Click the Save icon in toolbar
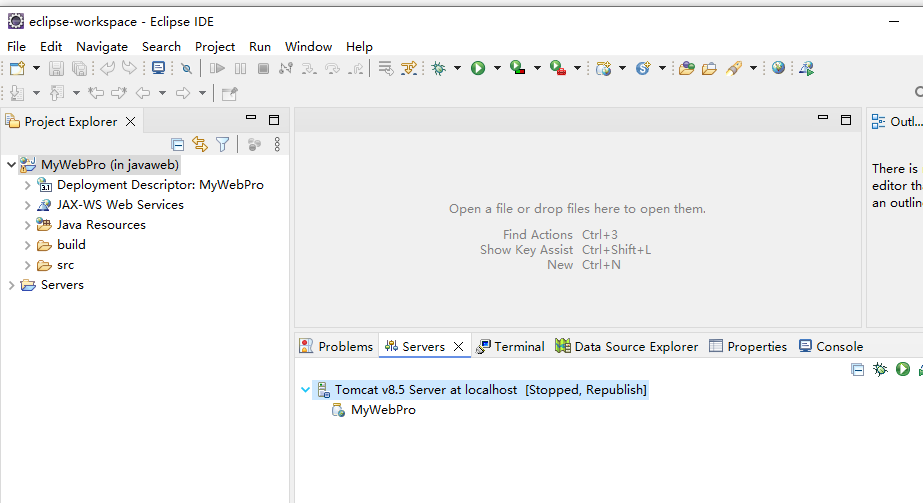Viewport: 923px width, 503px height. [56, 68]
